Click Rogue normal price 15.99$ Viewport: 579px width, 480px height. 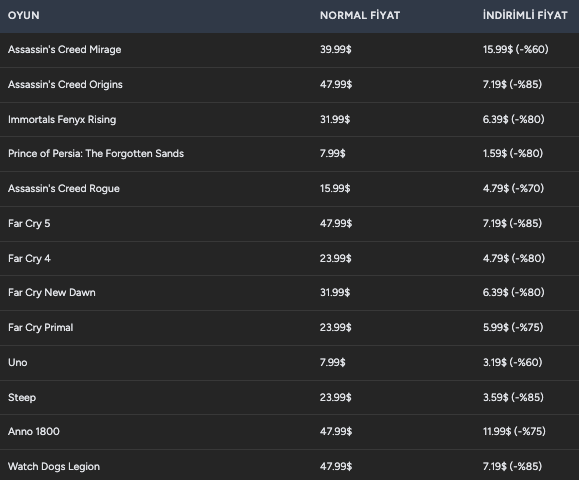pyautogui.click(x=335, y=189)
